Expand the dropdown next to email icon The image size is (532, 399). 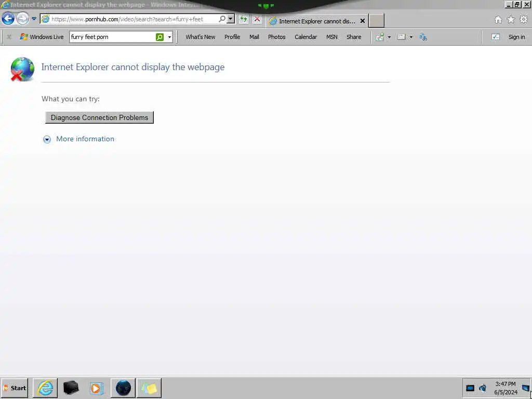point(411,37)
